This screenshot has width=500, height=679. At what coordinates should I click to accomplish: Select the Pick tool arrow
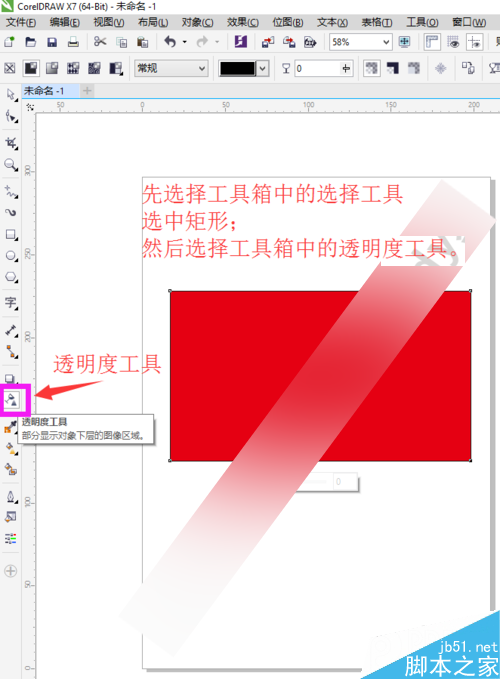click(11, 95)
